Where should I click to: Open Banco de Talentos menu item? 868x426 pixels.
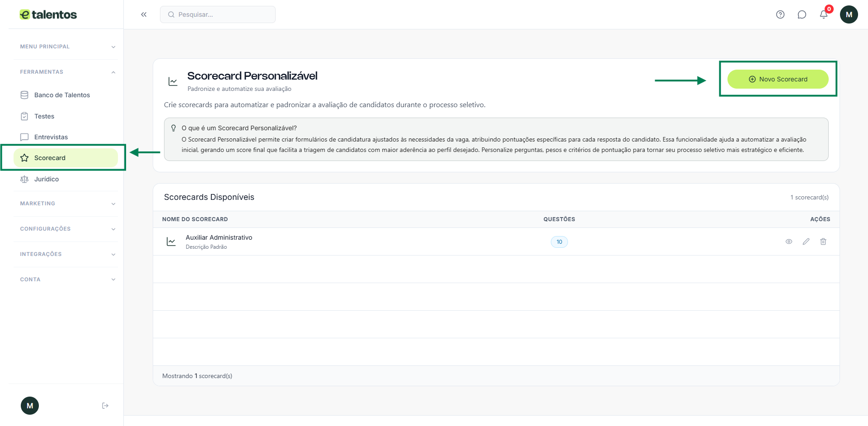[62, 95]
